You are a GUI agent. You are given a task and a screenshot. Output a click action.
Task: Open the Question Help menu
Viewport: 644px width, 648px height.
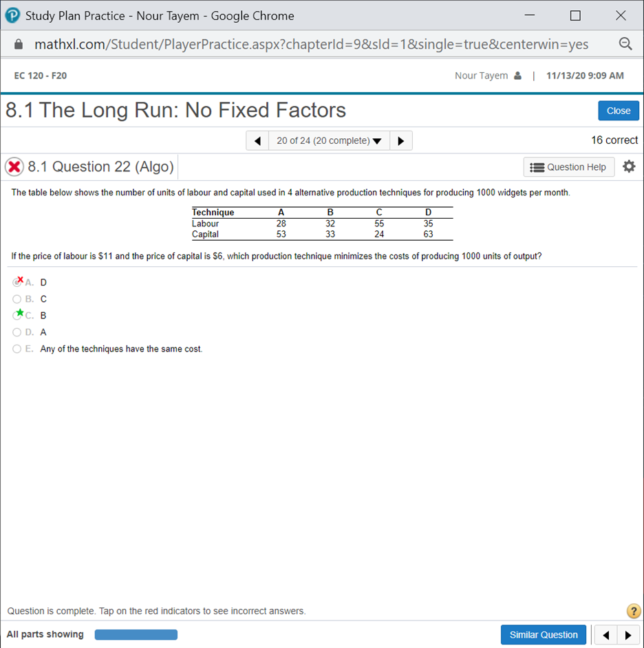pyautogui.click(x=569, y=167)
